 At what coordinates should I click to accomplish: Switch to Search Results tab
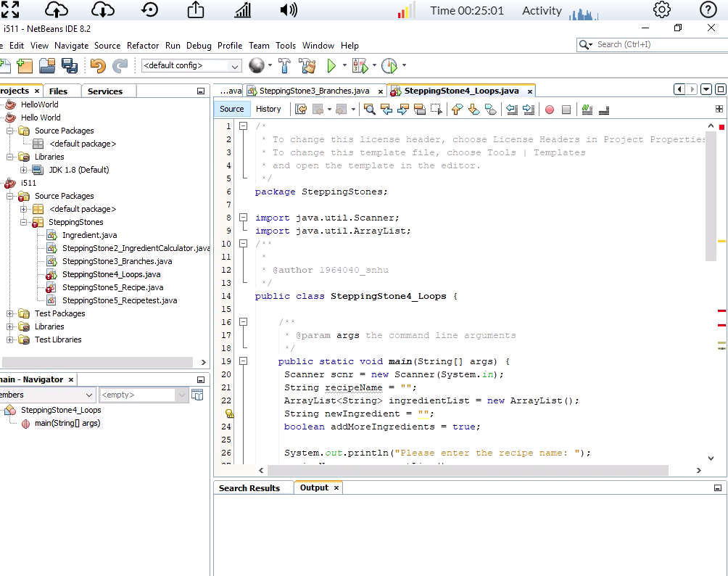click(x=249, y=488)
